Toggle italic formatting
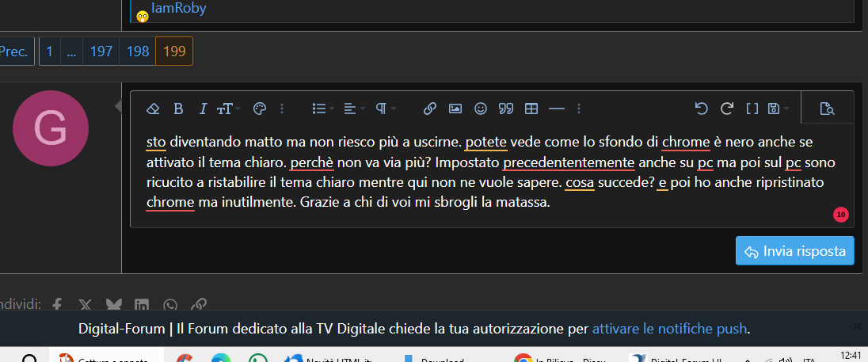 [x=204, y=109]
